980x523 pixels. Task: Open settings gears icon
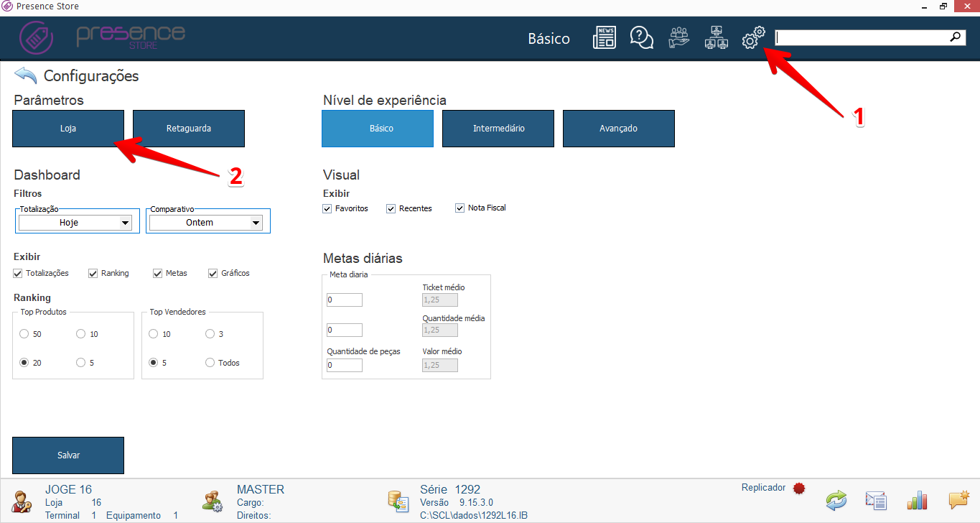[753, 37]
